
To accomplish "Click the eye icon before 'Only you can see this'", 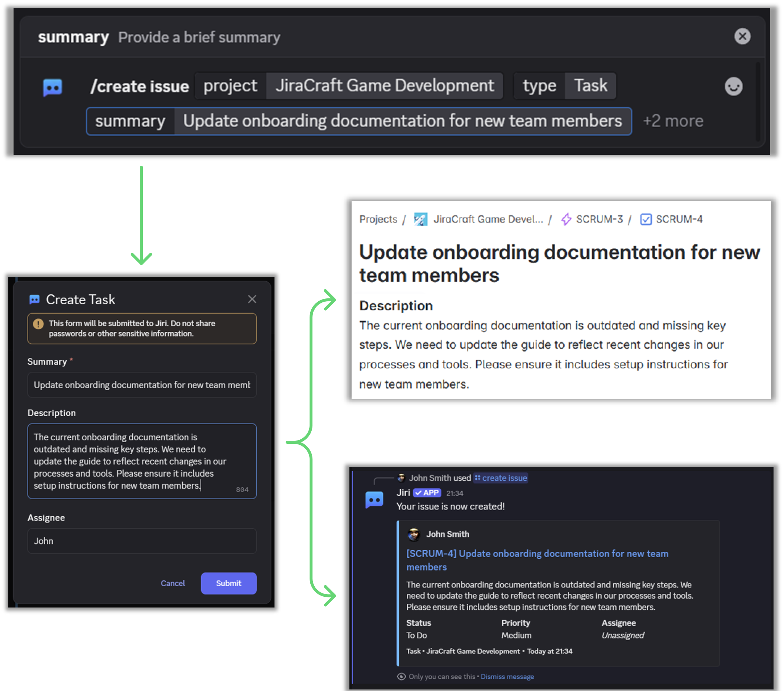I will [401, 676].
